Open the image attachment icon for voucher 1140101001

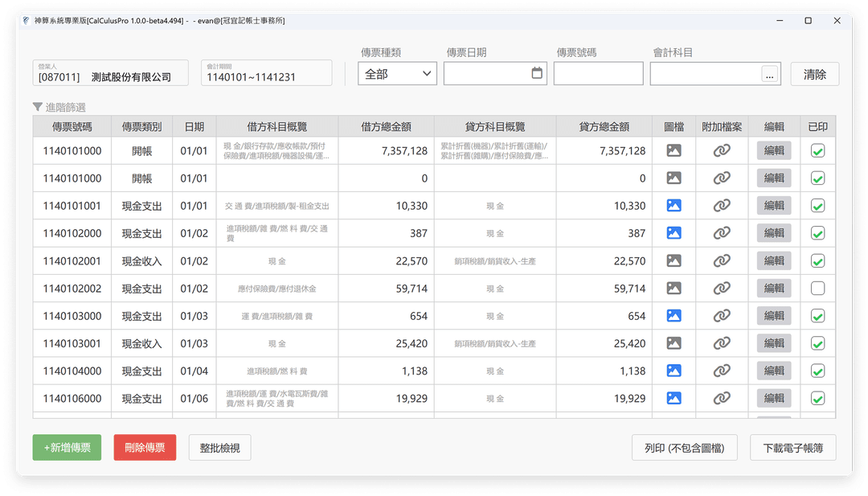point(674,205)
